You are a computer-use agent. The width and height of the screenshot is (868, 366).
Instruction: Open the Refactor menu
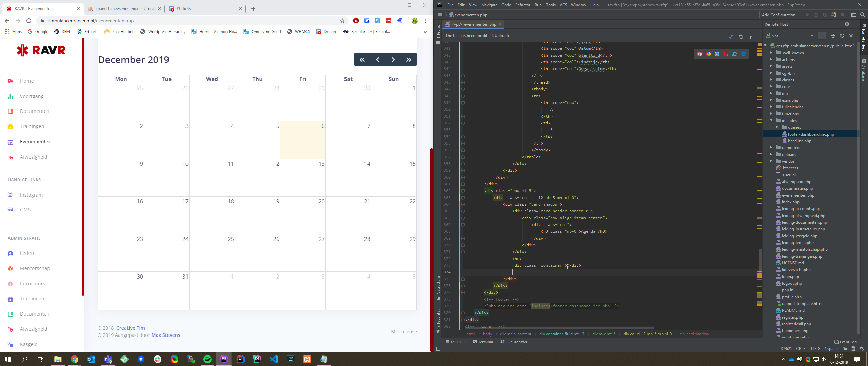[x=522, y=5]
